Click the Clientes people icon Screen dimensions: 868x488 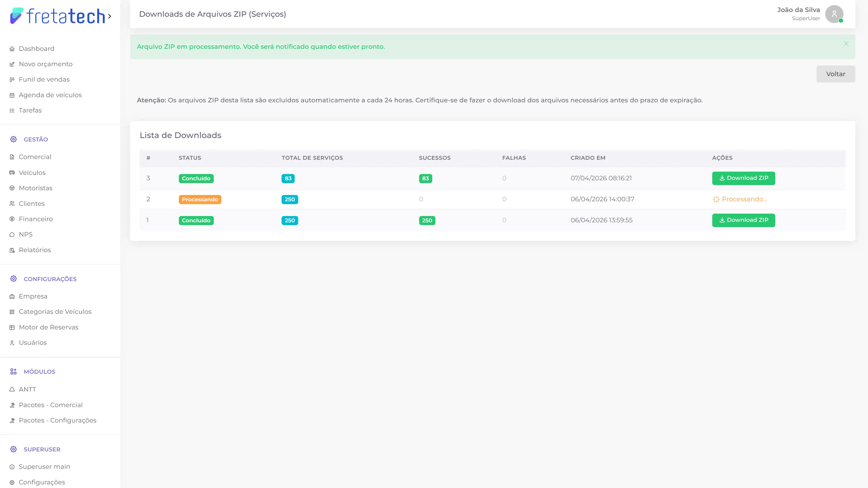[12, 203]
